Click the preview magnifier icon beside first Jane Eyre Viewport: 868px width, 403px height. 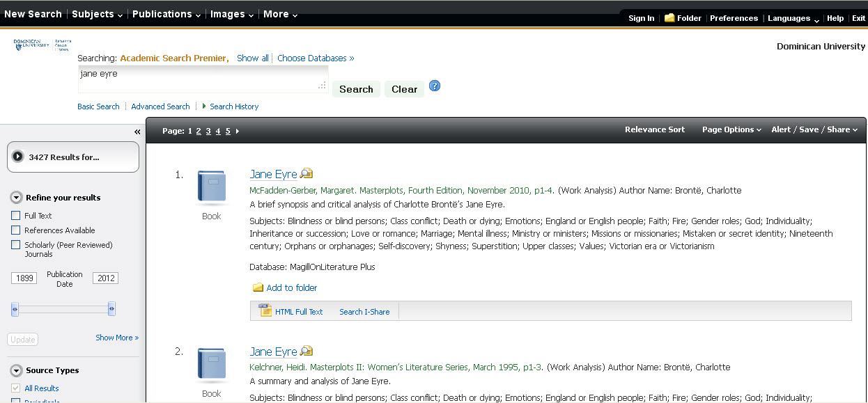[307, 174]
